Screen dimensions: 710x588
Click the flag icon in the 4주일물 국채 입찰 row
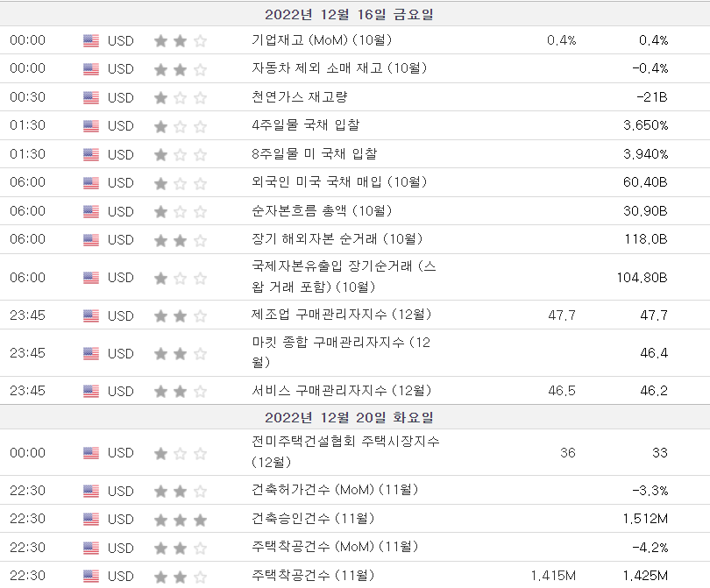click(x=91, y=125)
